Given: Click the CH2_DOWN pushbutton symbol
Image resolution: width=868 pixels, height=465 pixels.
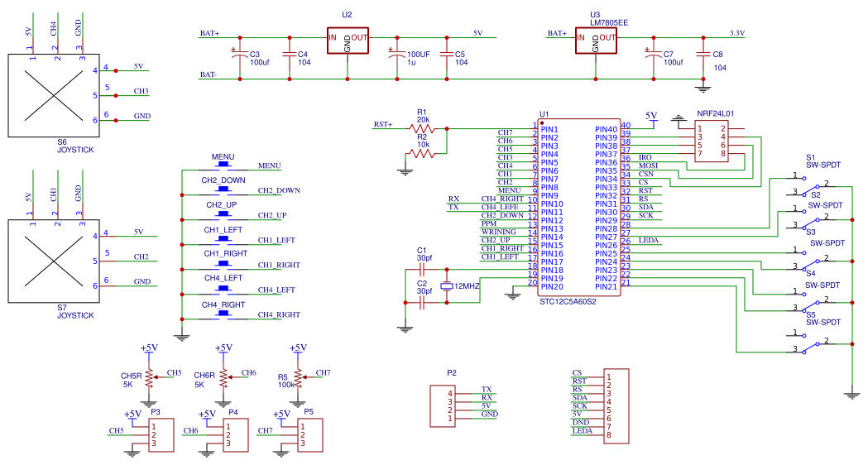Looking at the screenshot, I should coord(223,189).
